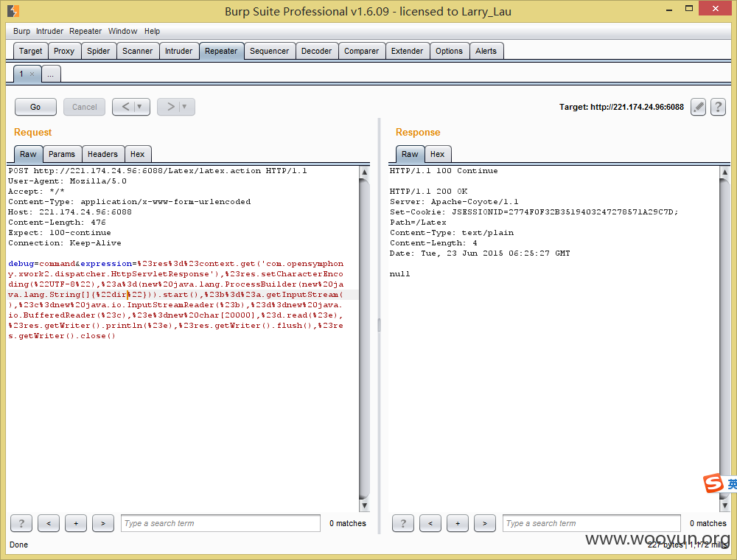Go to next match in request search
Screen dimensions: 737x560
coord(103,523)
